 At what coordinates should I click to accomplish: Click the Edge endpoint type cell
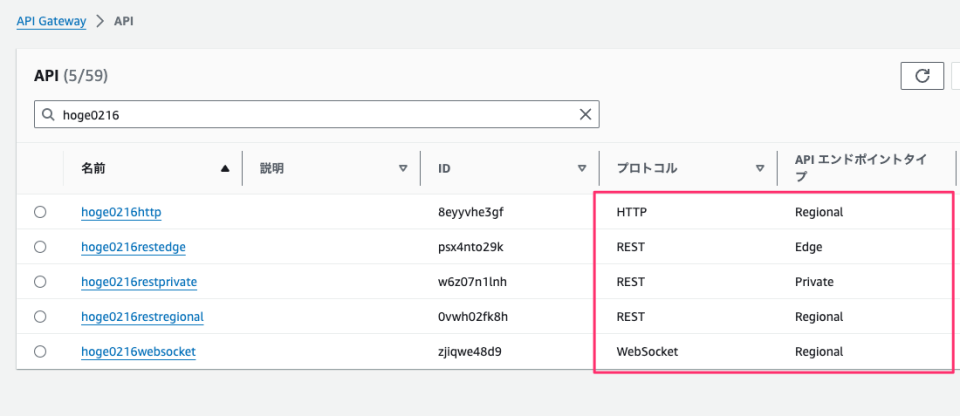[x=808, y=248]
